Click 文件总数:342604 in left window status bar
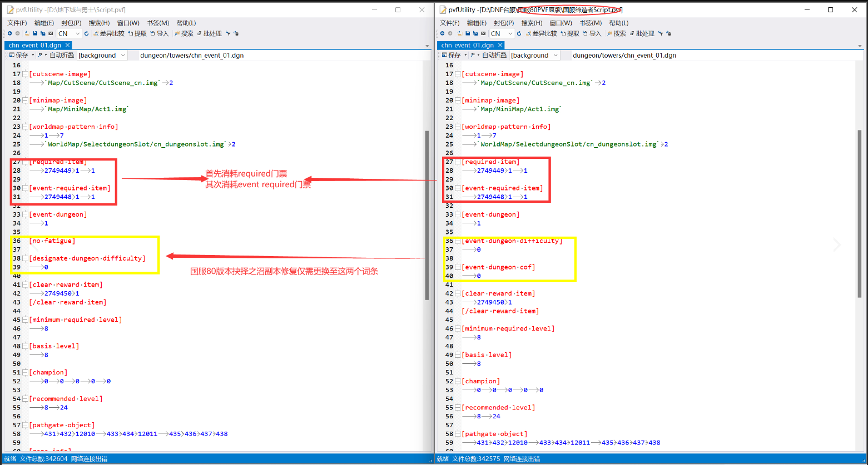868x465 pixels. 43,459
